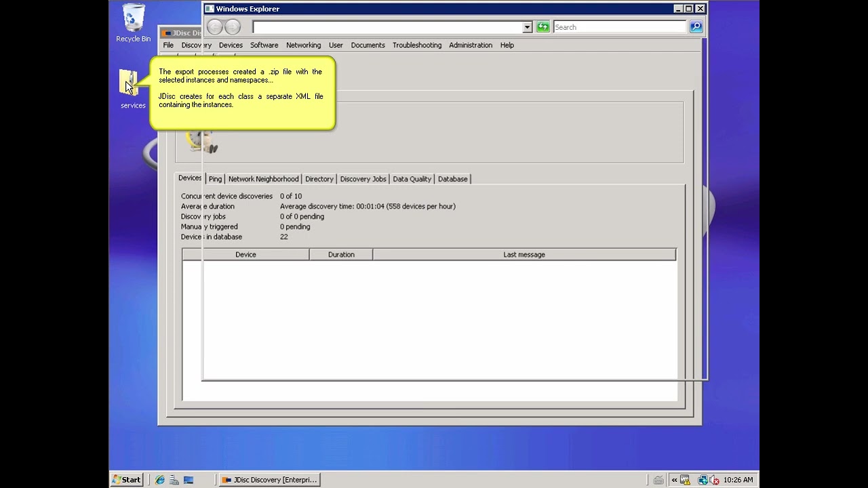Click the Start button
This screenshot has width=868, height=488.
click(x=127, y=480)
